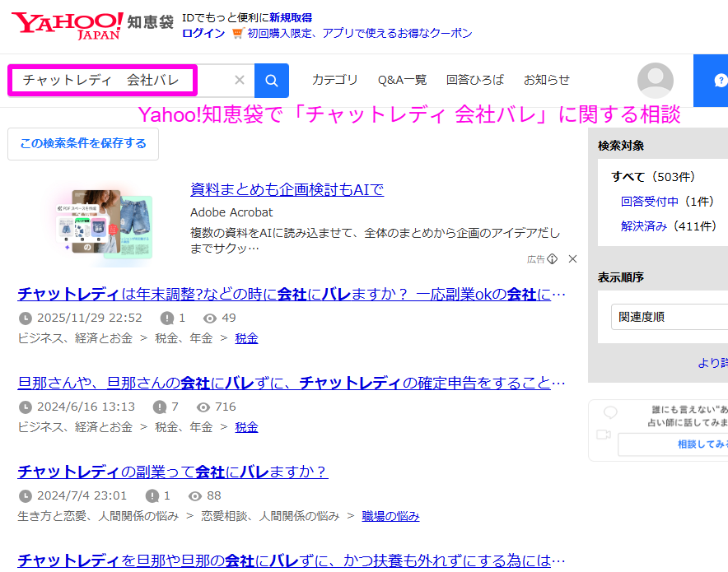The width and height of the screenshot is (728, 572).
Task: Click the clock icon beside 2025/11/29 22:52
Action: click(25, 319)
